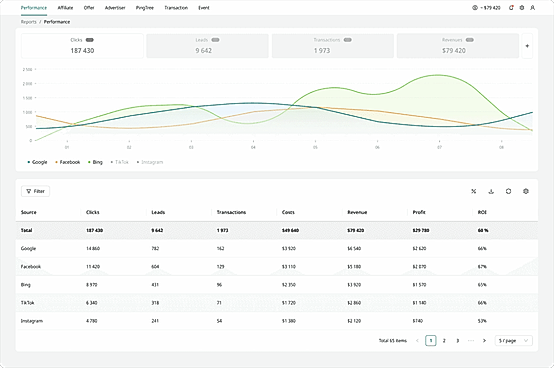Switch to the Affiliate tab

click(65, 8)
